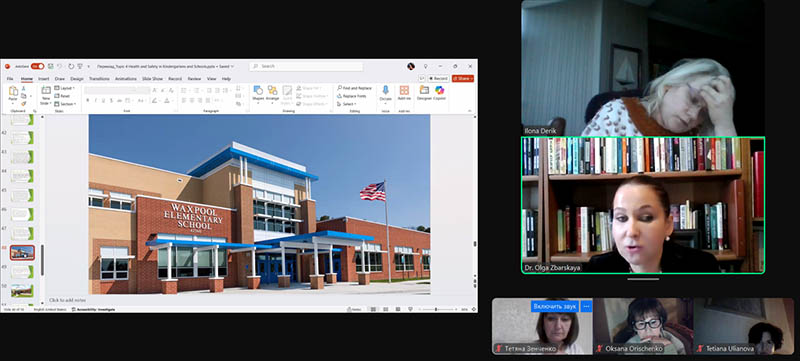This screenshot has width=800, height=361.
Task: Toggle the AutoSave switch
Action: (x=37, y=66)
